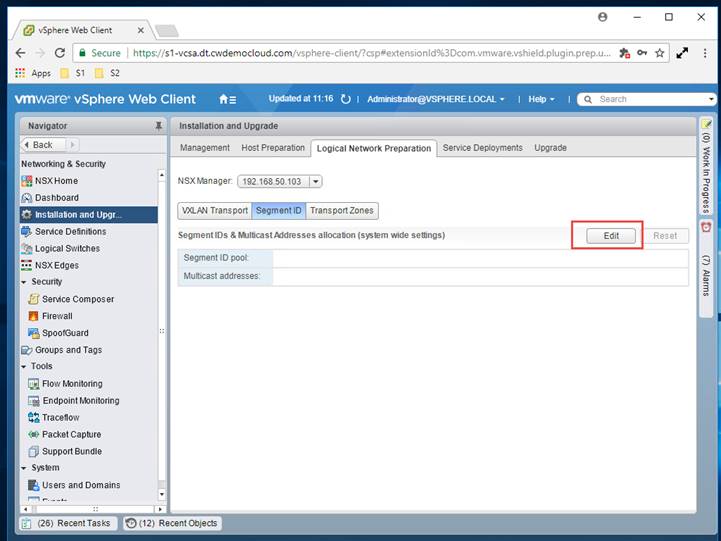Image resolution: width=721 pixels, height=541 pixels.
Task: Open the Apps grid icon in bookmarks bar
Action: click(x=20, y=73)
